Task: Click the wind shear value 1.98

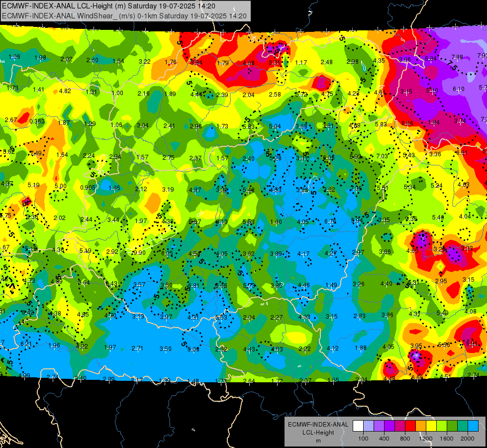Action: [40, 58]
